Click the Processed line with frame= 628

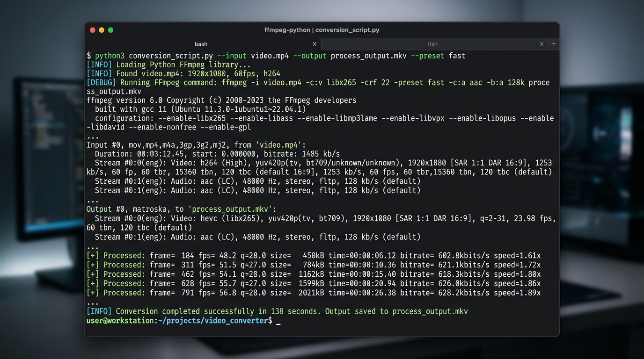click(x=314, y=283)
